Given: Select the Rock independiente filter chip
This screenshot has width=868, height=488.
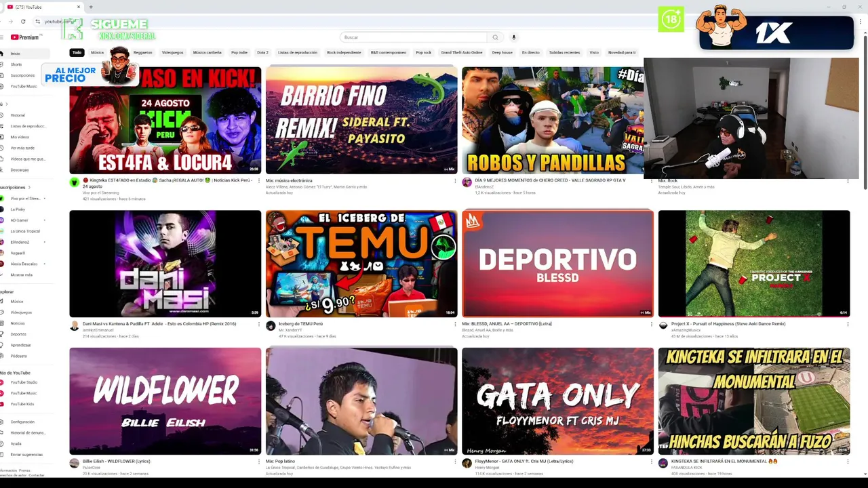Looking at the screenshot, I should point(344,52).
